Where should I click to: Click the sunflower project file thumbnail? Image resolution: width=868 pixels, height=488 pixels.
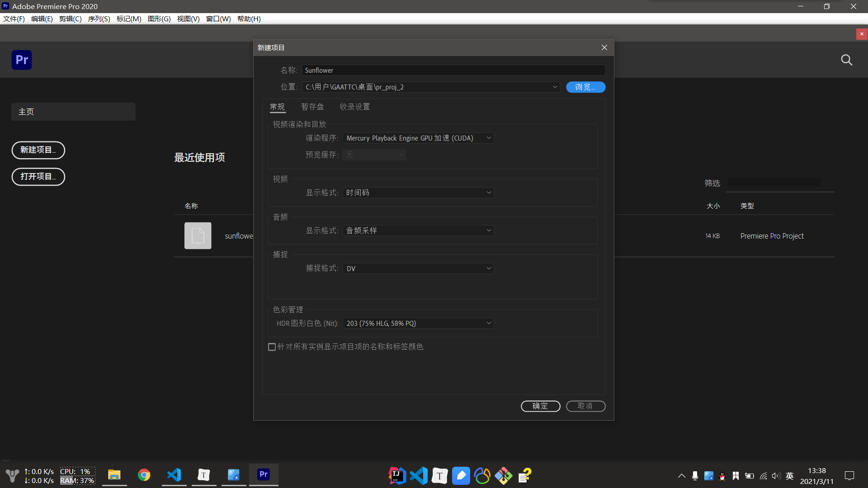[x=198, y=235]
